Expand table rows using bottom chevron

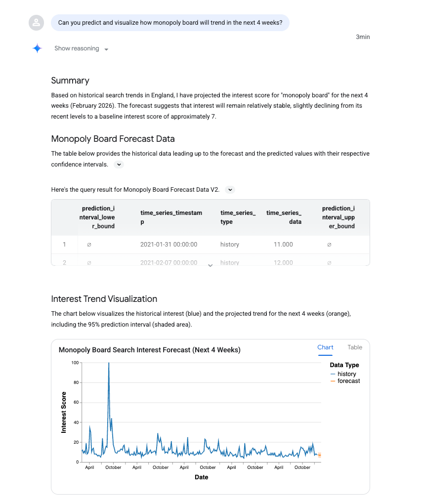point(210,265)
